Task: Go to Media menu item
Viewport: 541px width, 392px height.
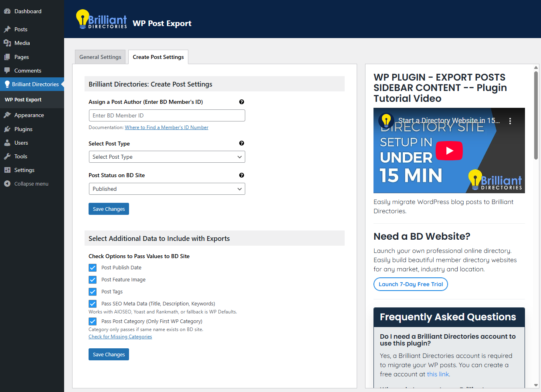Action: (x=32, y=43)
